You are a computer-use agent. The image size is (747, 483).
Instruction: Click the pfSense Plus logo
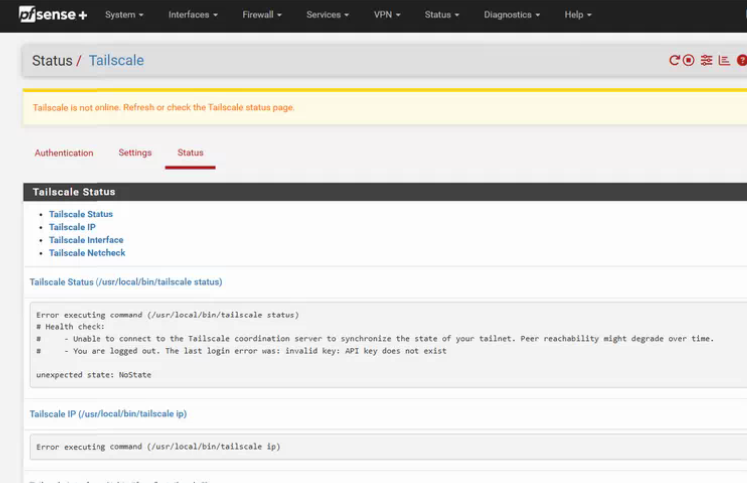[53, 14]
